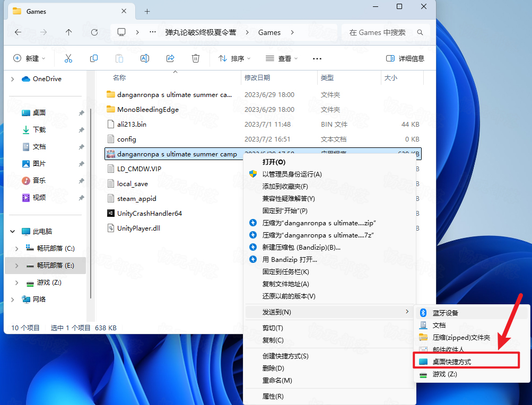Click 弹丸论破S终极夏令营 in breadcrumb
The image size is (532, 405).
(x=200, y=32)
